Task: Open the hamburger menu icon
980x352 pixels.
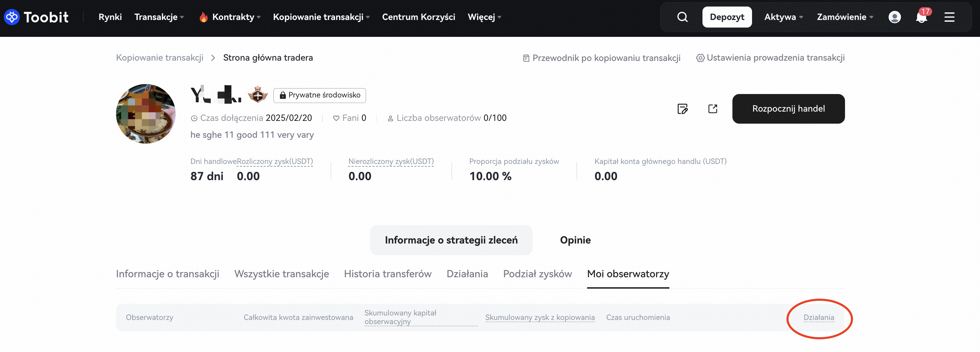Action: pos(949,17)
